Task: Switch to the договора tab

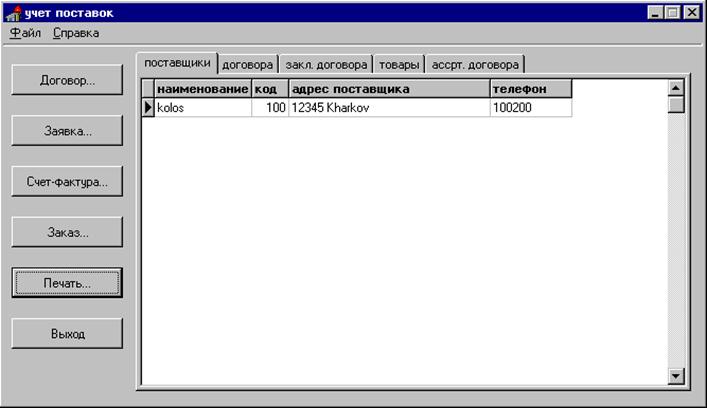Action: 247,65
